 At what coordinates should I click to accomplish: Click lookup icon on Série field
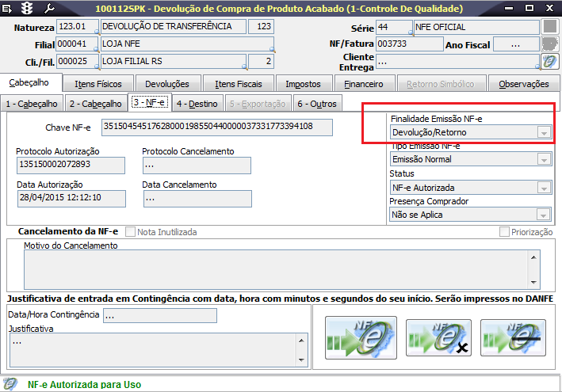coord(411,32)
